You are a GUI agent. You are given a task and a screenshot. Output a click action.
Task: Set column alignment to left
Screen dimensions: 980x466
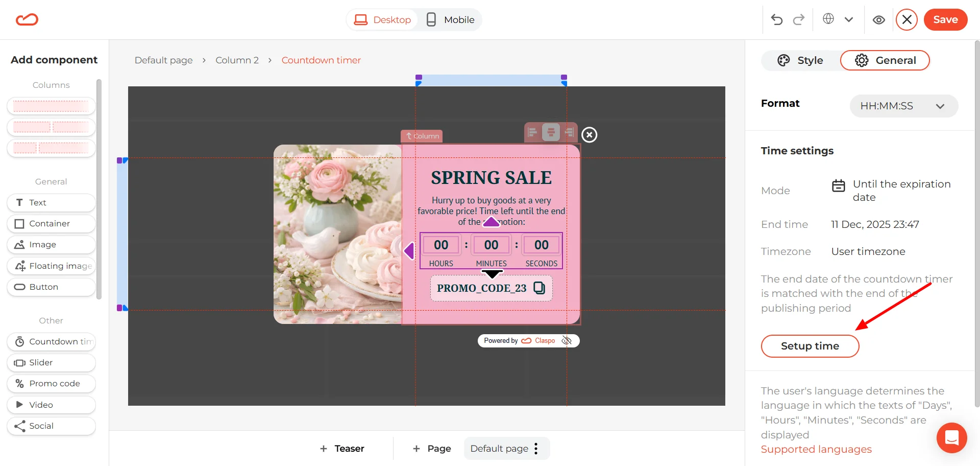532,132
